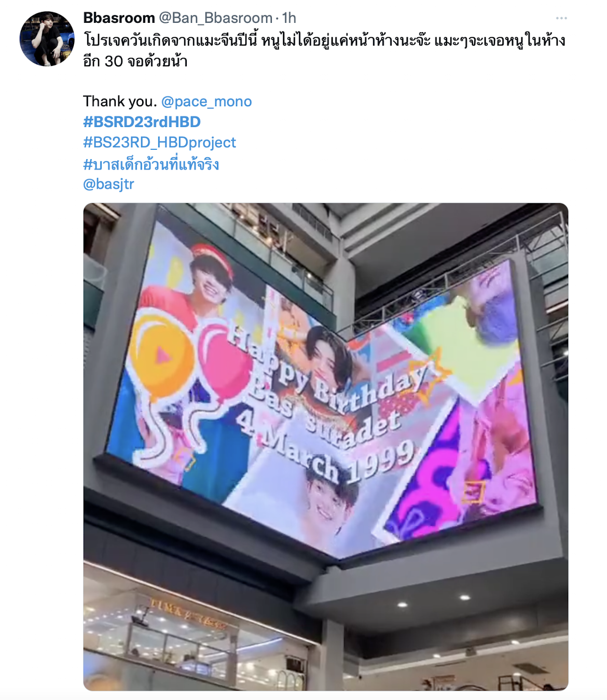Visit the @pace_mono mention
This screenshot has height=700, width=607.
206,101
